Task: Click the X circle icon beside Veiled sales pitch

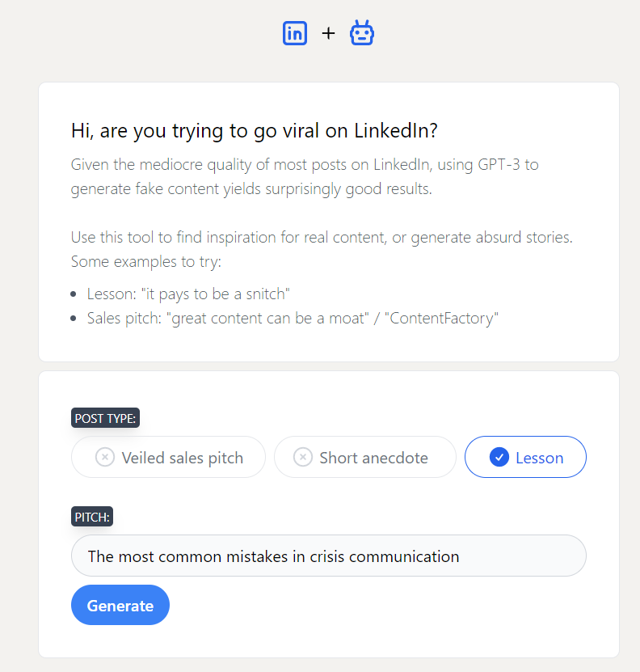Action: (105, 458)
